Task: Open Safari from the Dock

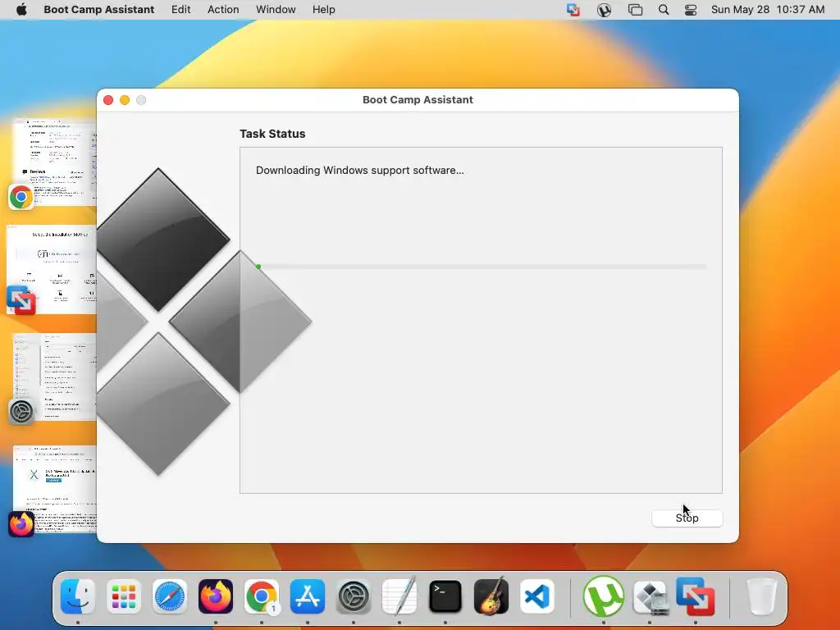Action: click(x=170, y=596)
